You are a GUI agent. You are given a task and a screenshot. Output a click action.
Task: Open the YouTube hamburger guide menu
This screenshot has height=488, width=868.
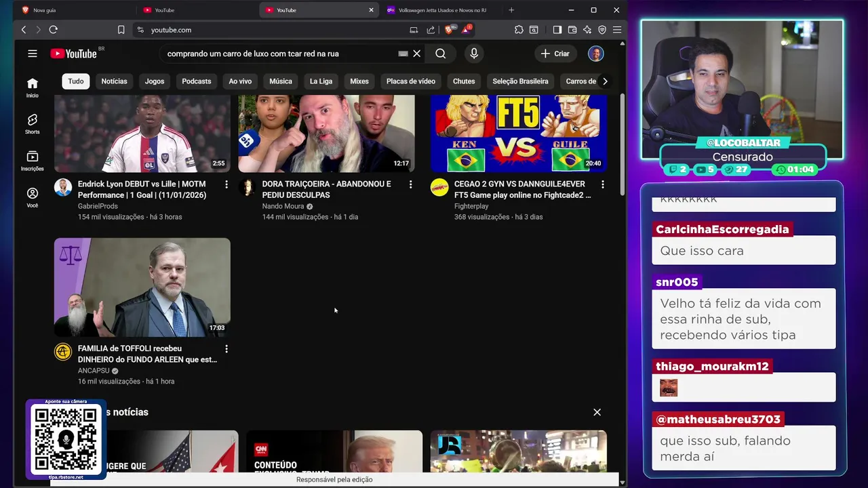click(x=32, y=54)
